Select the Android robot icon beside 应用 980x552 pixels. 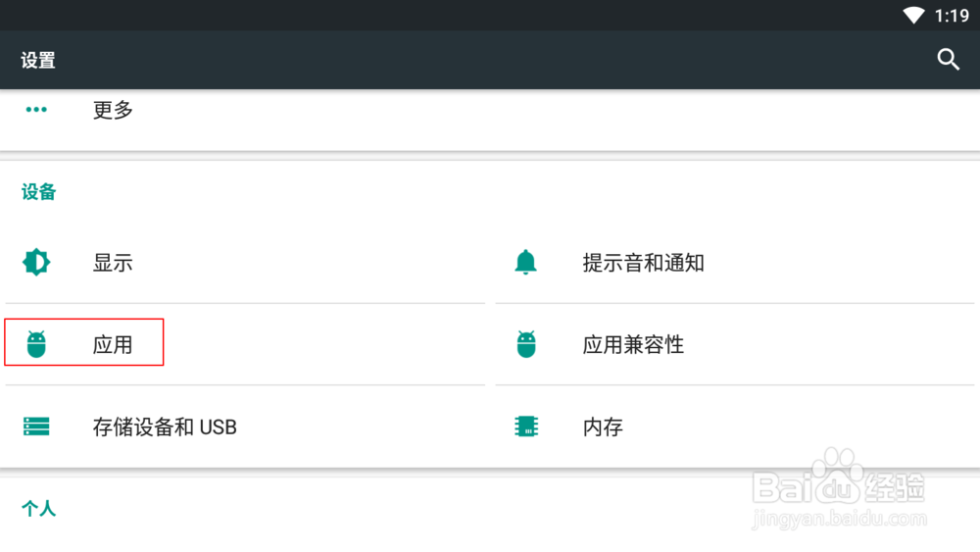tap(36, 344)
